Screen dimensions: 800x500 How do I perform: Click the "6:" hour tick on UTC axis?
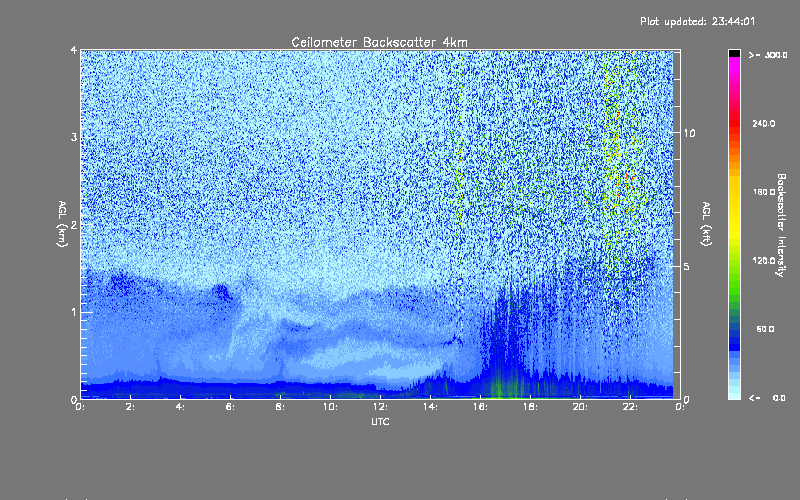(x=230, y=407)
